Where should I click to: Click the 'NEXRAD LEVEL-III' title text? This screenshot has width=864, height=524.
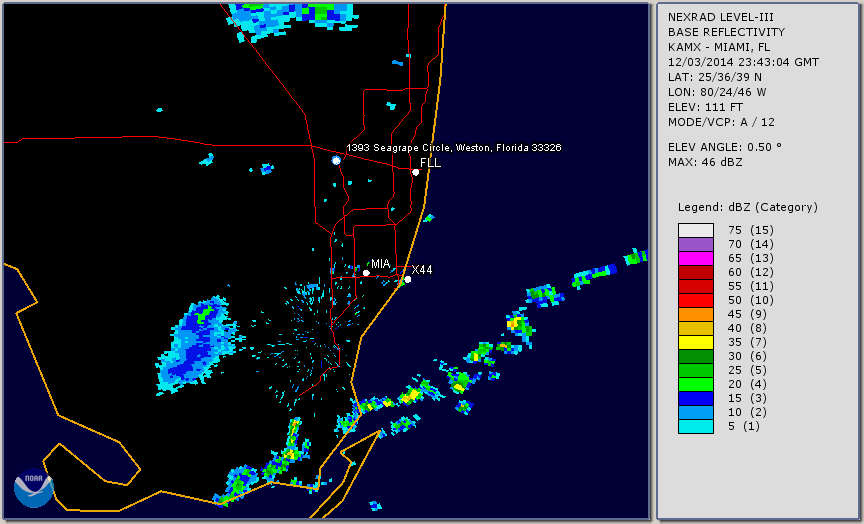721,18
